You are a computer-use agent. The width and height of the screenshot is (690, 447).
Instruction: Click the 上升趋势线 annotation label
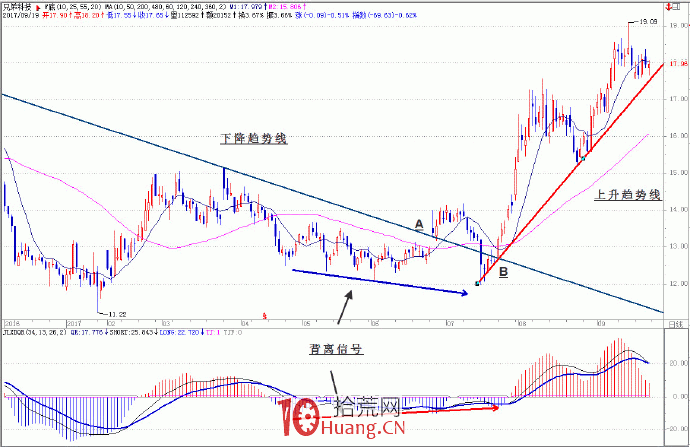(628, 195)
